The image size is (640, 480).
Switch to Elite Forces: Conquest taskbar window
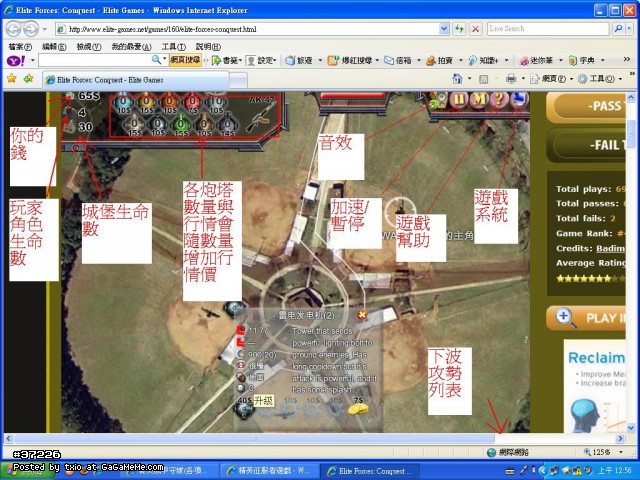pyautogui.click(x=371, y=471)
